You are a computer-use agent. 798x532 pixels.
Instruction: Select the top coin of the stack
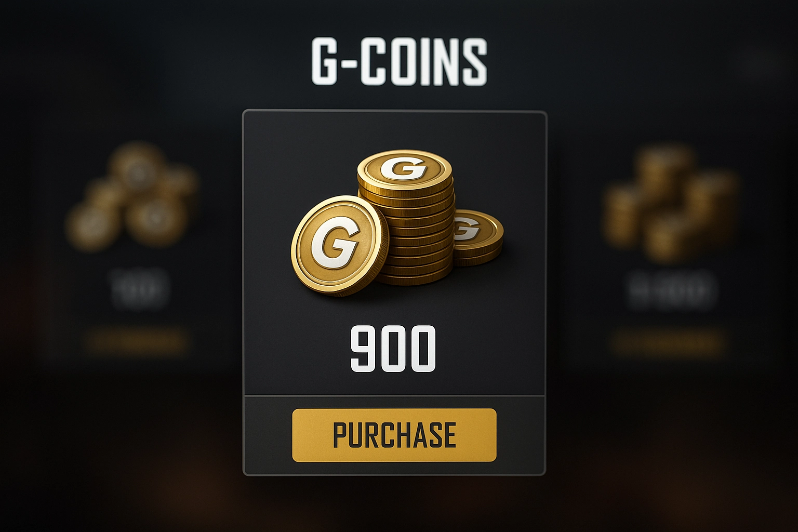[x=404, y=169]
